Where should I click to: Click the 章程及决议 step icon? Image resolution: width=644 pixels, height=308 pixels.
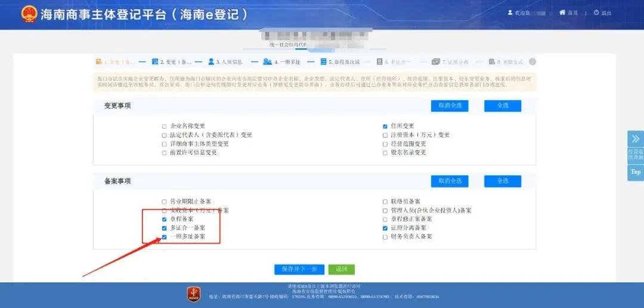coord(323,61)
